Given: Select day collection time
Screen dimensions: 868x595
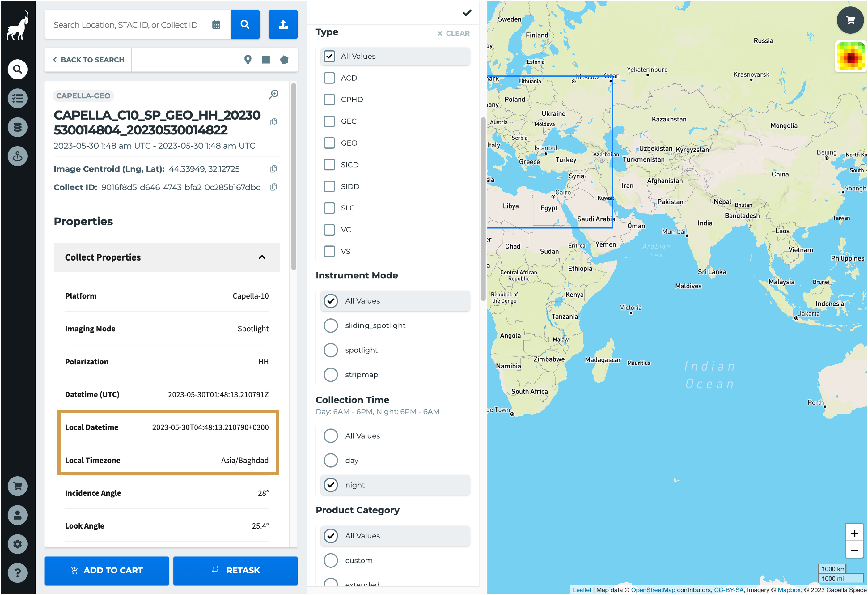Looking at the screenshot, I should tap(331, 461).
